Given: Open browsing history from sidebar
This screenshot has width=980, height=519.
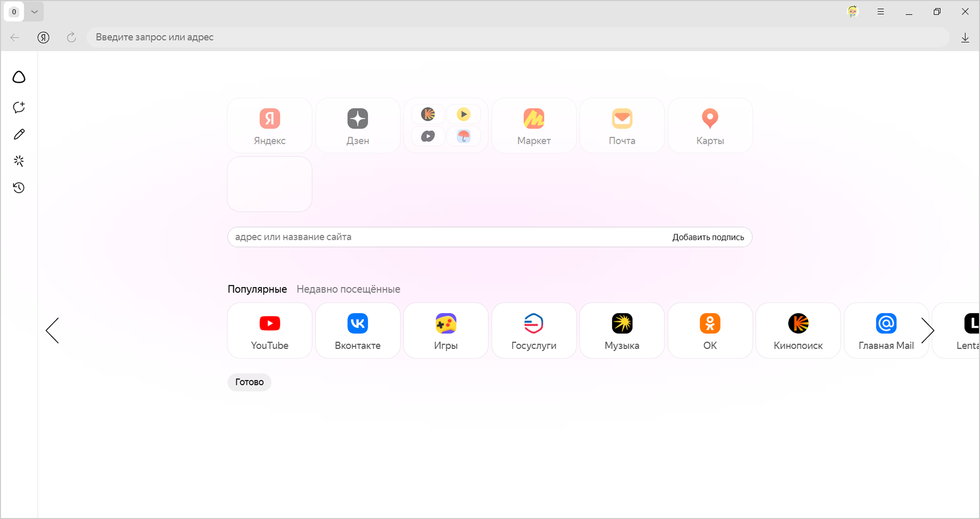Looking at the screenshot, I should click(x=19, y=188).
